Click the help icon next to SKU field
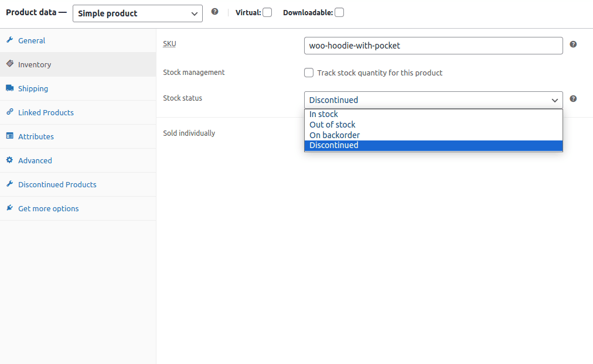 click(x=573, y=44)
